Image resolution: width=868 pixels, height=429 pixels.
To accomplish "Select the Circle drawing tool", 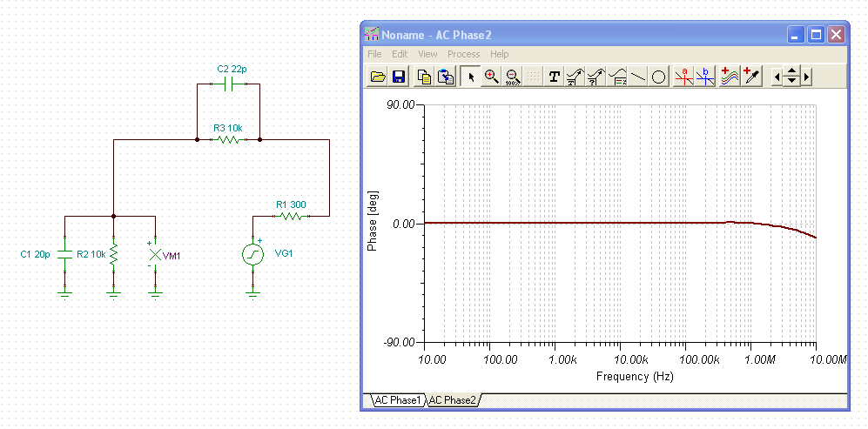I will click(658, 77).
